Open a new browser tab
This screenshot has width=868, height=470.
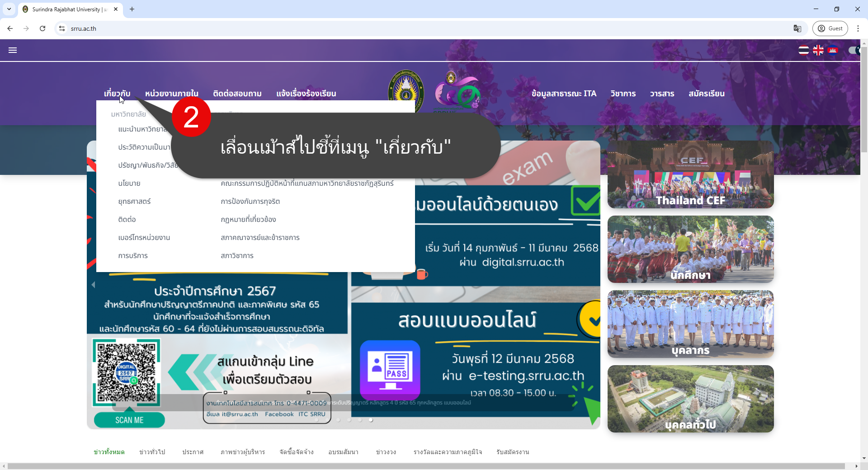click(x=132, y=9)
